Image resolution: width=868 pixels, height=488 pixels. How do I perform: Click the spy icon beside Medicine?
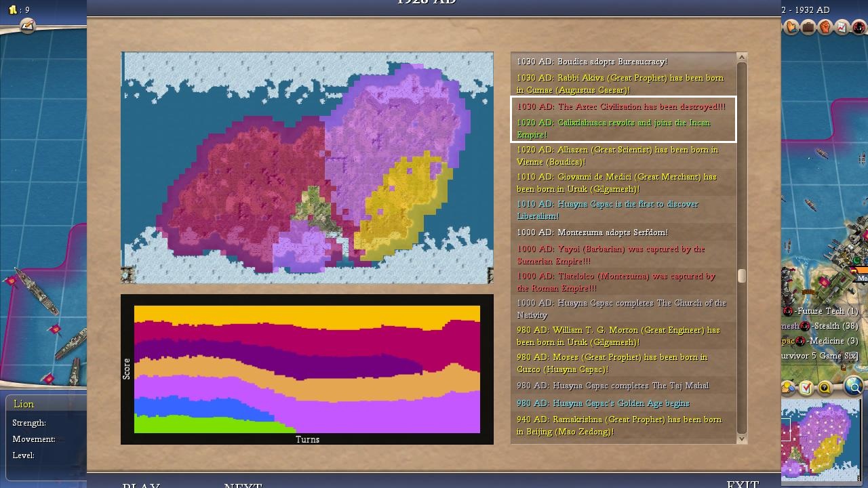tap(801, 341)
